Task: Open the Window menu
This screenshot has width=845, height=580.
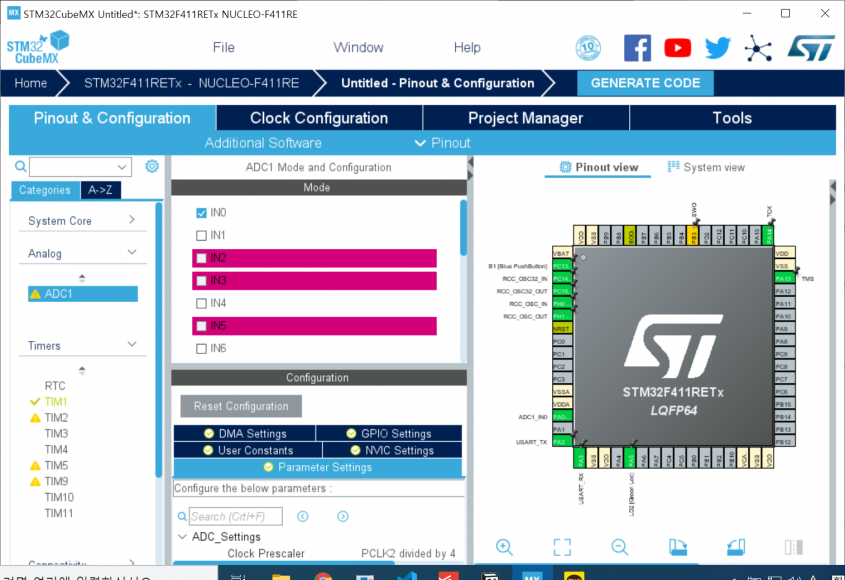Action: click(x=358, y=47)
